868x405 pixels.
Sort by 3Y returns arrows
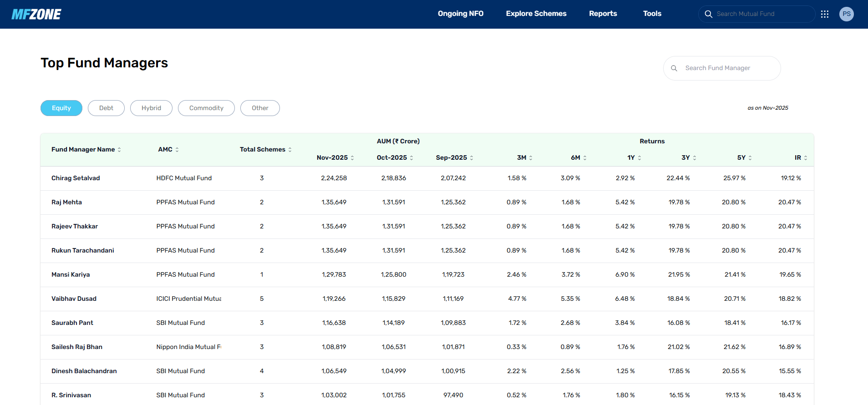point(695,158)
